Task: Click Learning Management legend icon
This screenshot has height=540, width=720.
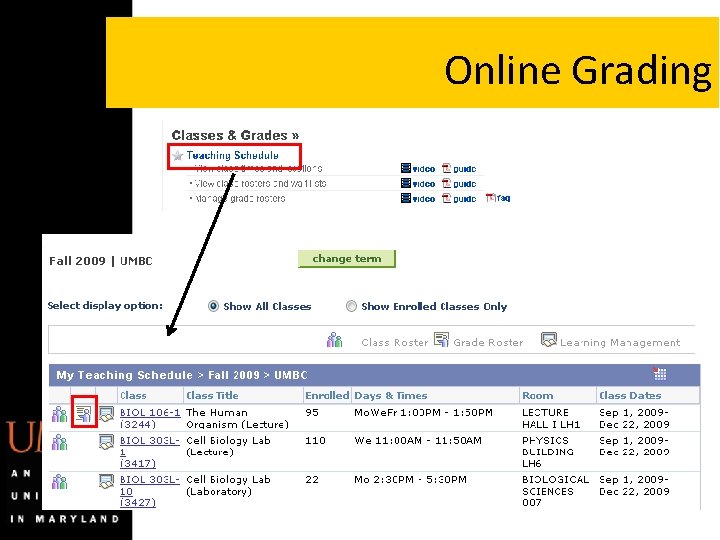Action: [549, 340]
